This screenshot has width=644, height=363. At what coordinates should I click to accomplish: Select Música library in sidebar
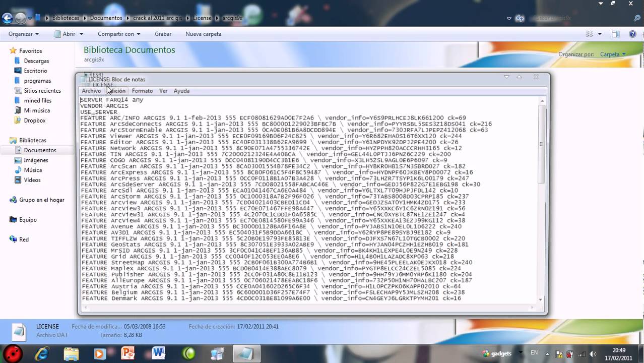point(33,170)
